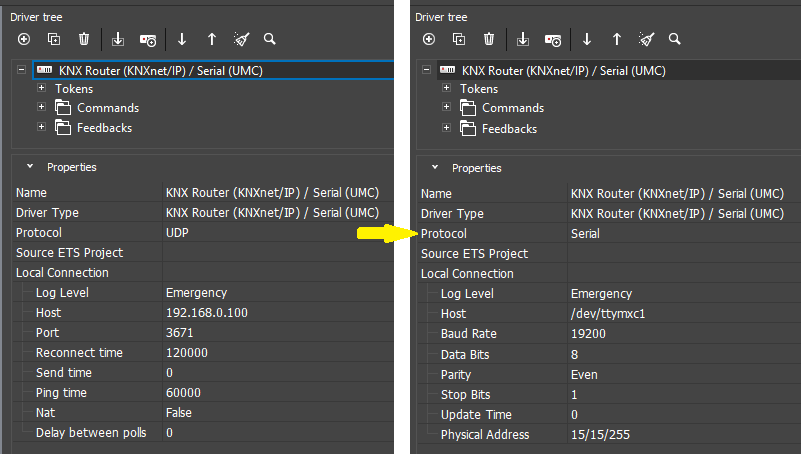This screenshot has height=454, width=801.
Task: Change left panel Log Level Emergency
Action: [278, 292]
